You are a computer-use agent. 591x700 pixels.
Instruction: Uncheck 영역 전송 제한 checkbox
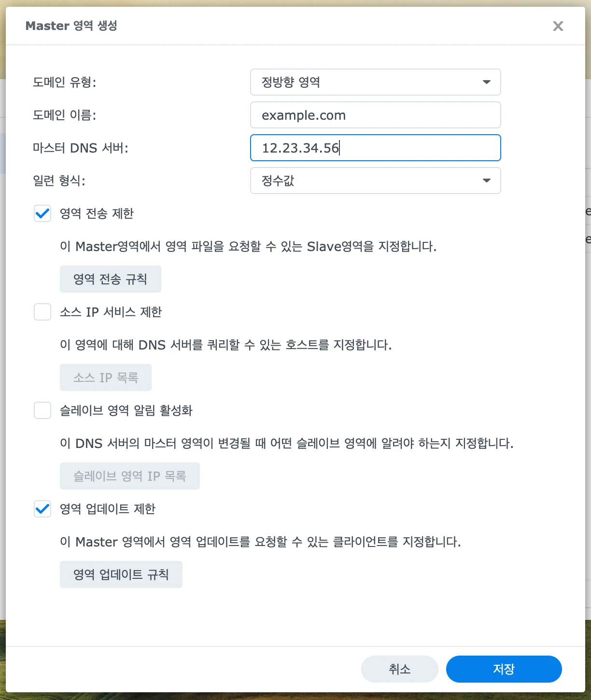[42, 213]
